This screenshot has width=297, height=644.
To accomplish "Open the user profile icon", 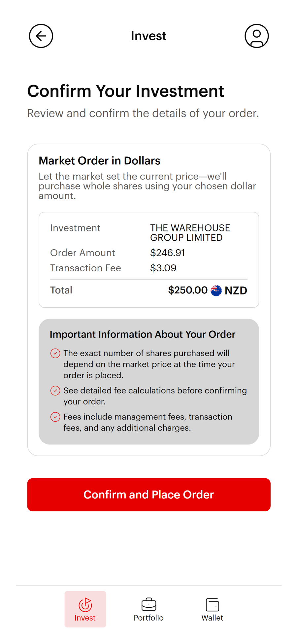I will click(257, 36).
